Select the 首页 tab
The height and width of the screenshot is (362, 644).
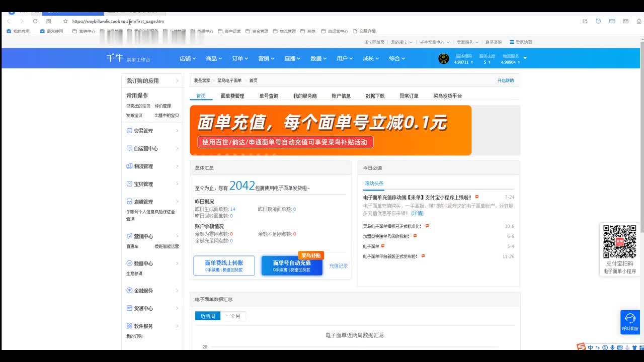pos(201,96)
